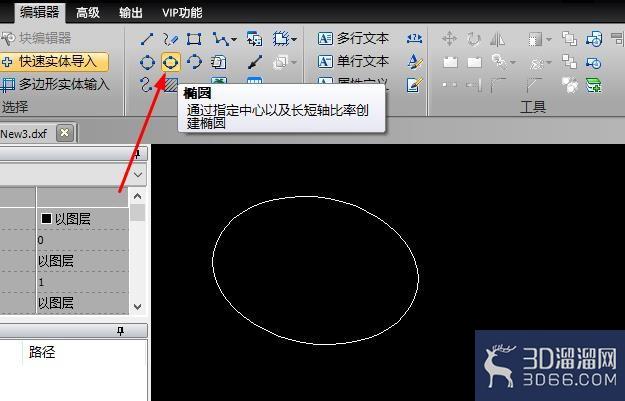Click the blue shape and circle icon
625x401 pixels.
(x=594, y=63)
